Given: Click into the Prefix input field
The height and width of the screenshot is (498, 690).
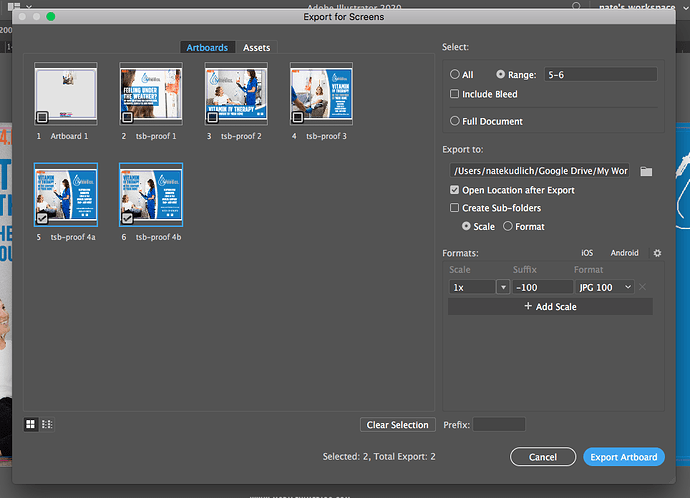Looking at the screenshot, I should [x=499, y=425].
